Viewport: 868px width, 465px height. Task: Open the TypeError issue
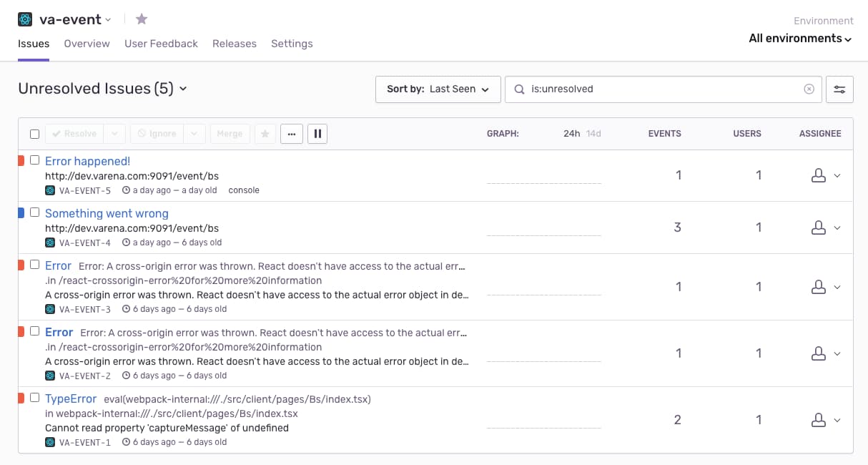(x=71, y=399)
